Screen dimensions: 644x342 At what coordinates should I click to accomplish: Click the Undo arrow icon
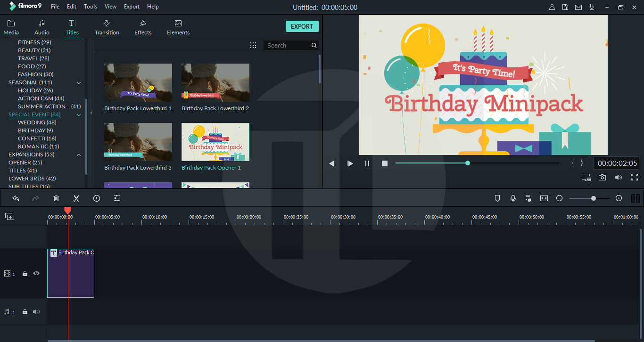click(x=16, y=198)
